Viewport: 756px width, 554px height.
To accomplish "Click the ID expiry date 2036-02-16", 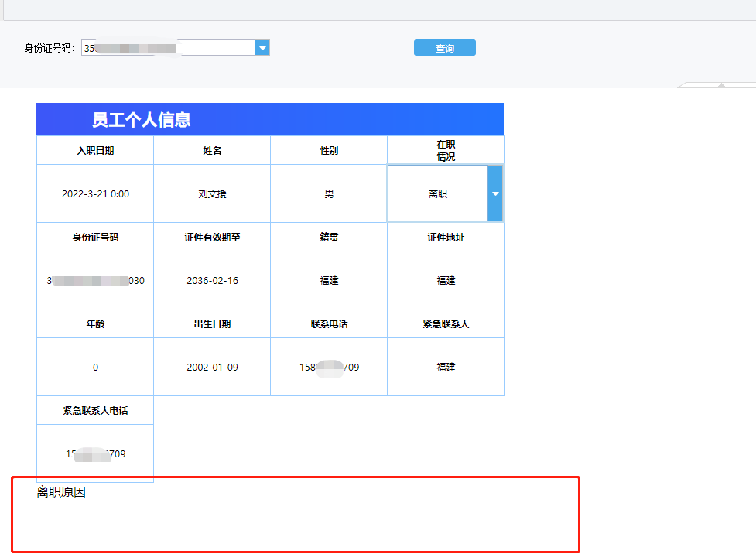I will (212, 280).
